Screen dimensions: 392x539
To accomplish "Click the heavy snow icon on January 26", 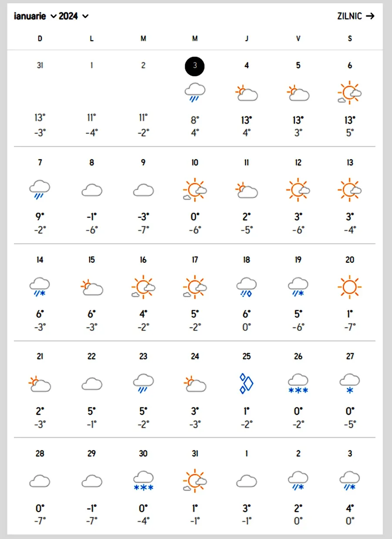I will [298, 384].
